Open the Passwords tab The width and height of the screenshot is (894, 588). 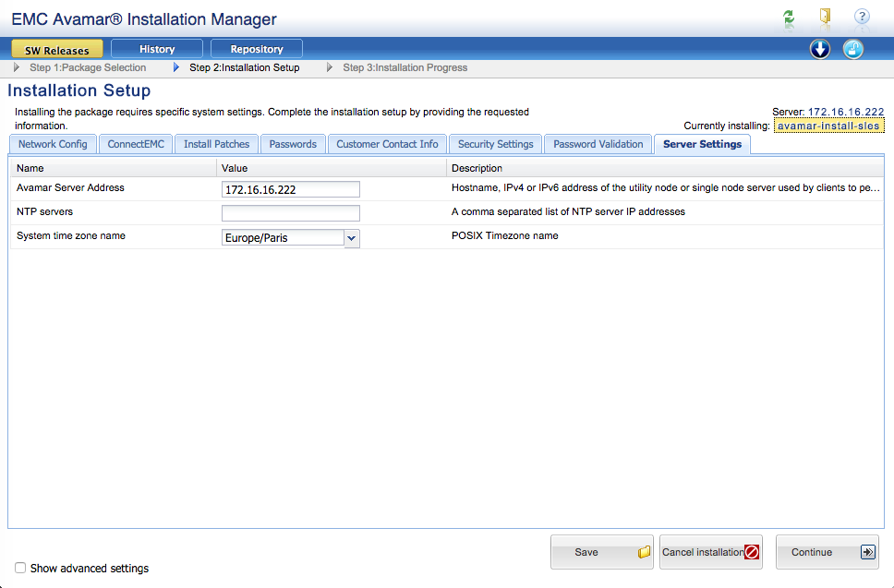point(293,144)
